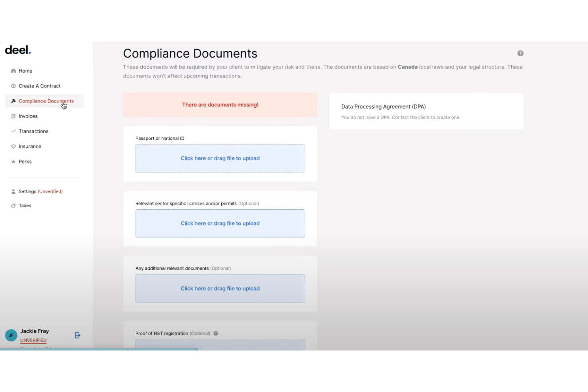Click the additional relevant documents upload box
This screenshot has height=392, width=588.
(x=220, y=288)
